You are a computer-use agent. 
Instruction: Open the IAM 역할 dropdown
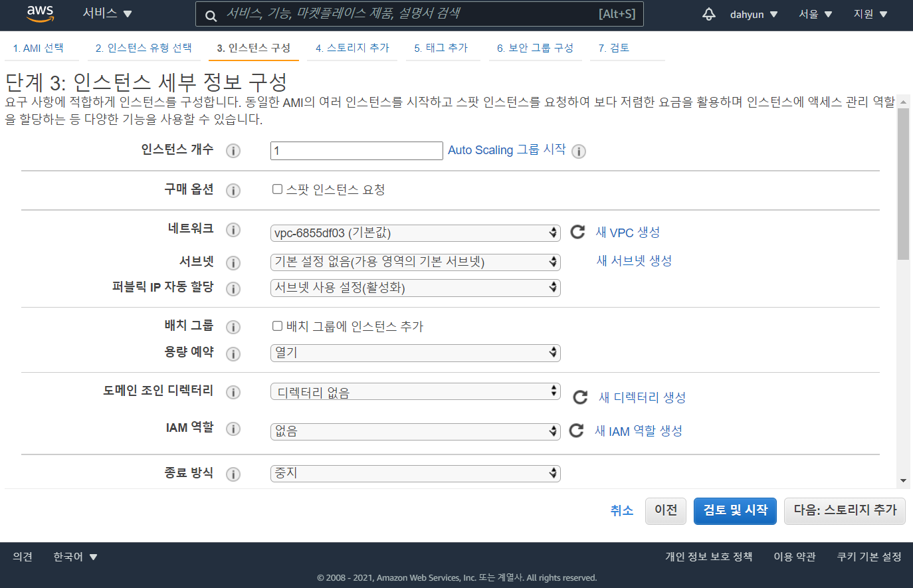[415, 431]
